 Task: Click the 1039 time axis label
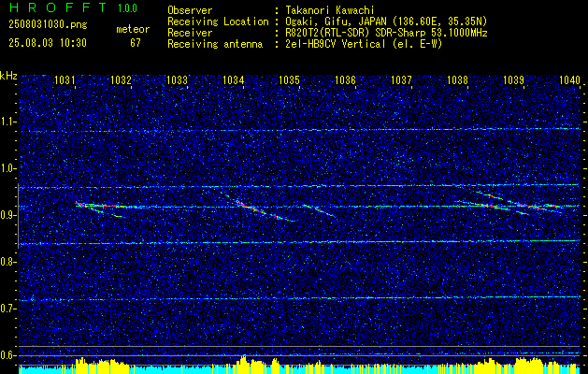click(514, 79)
